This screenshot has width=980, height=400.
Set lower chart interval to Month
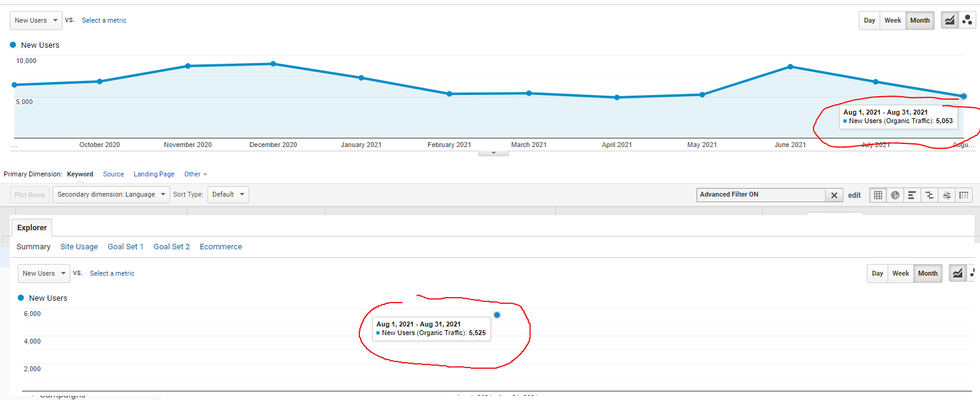[927, 273]
